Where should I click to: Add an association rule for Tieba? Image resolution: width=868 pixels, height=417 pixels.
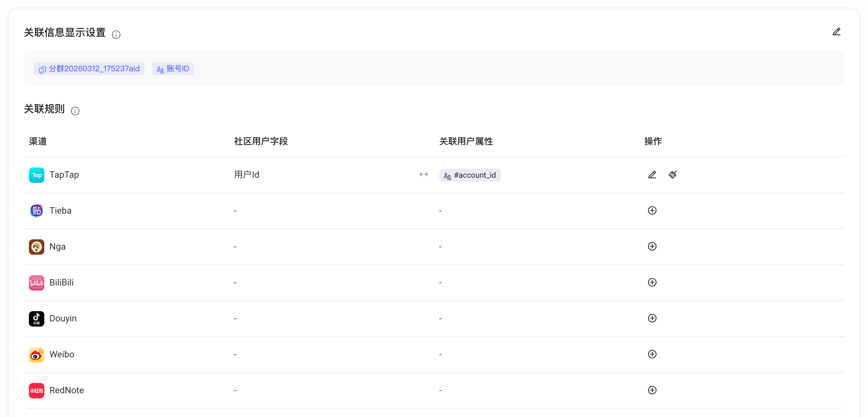pyautogui.click(x=652, y=210)
